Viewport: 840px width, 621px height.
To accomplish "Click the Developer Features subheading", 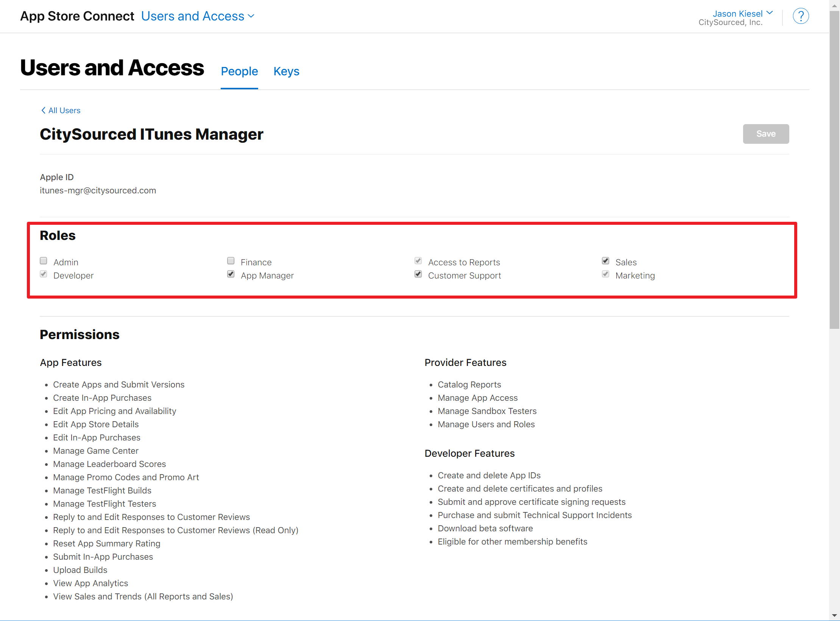I will (469, 453).
